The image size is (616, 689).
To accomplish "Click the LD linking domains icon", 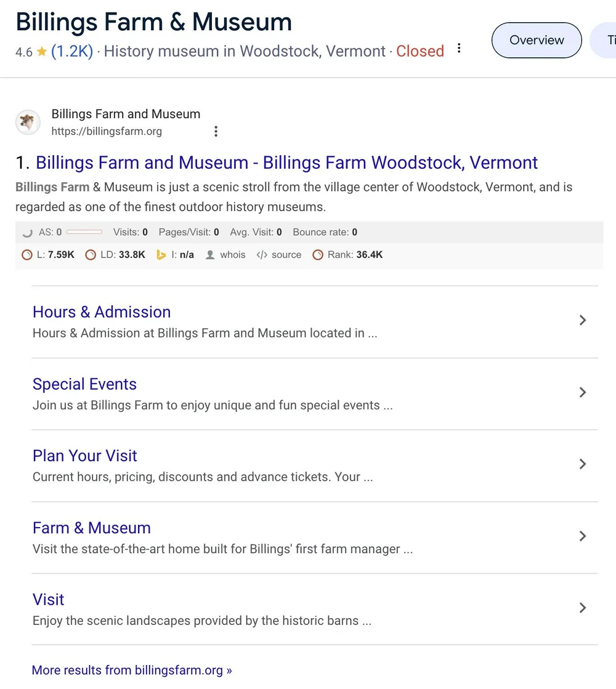I will pyautogui.click(x=91, y=255).
